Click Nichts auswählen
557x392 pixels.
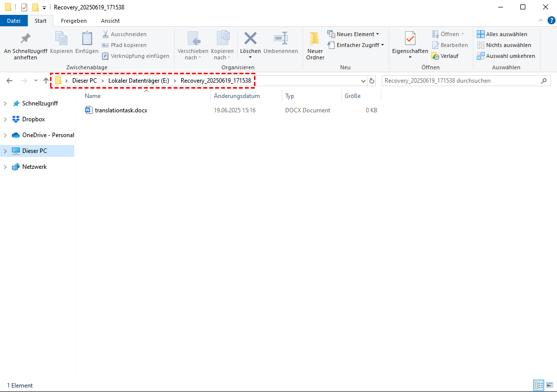point(504,45)
